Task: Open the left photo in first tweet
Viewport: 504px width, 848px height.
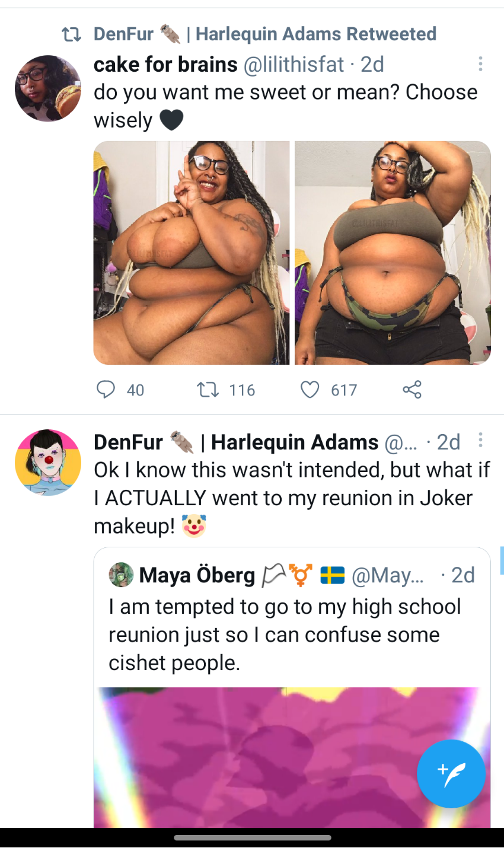Action: click(x=192, y=253)
